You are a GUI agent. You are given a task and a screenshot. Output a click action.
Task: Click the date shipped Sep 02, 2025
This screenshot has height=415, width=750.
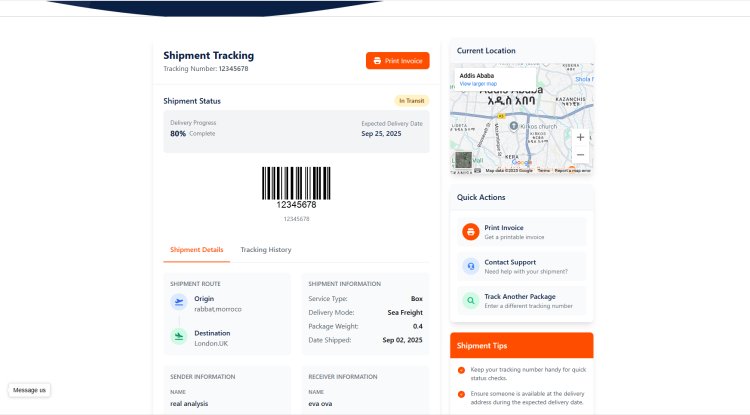(402, 340)
